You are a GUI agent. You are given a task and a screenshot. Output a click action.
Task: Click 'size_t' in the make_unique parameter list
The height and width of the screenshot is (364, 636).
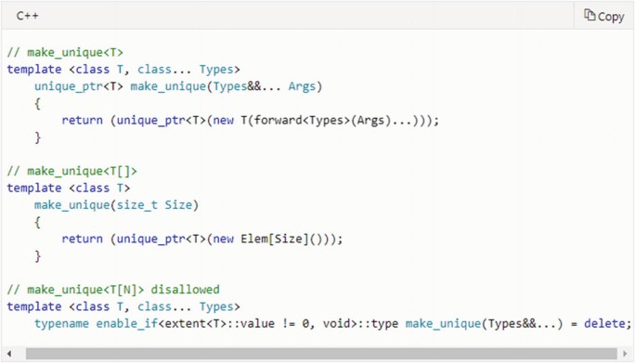136,205
